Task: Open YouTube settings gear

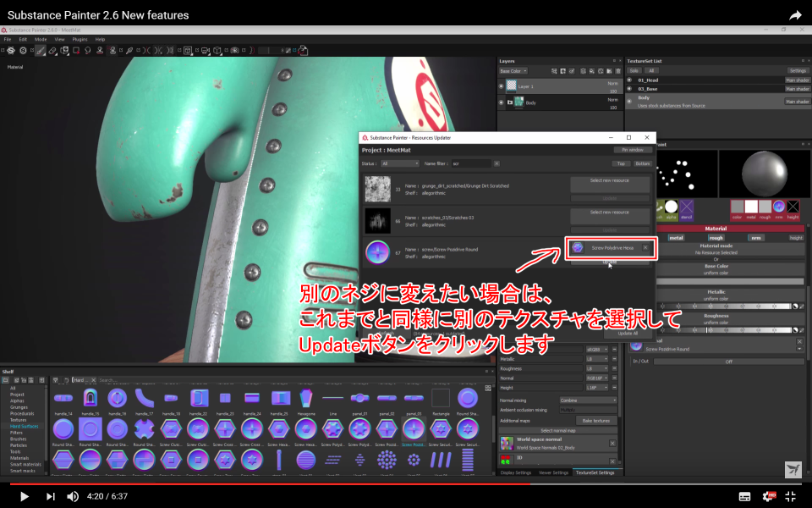Action: click(769, 496)
